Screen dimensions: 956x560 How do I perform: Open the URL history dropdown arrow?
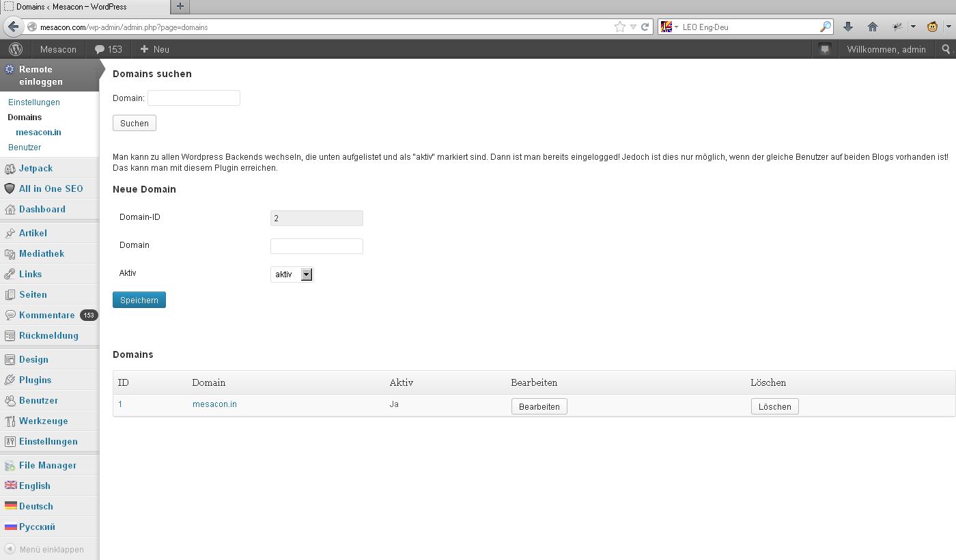tap(633, 27)
